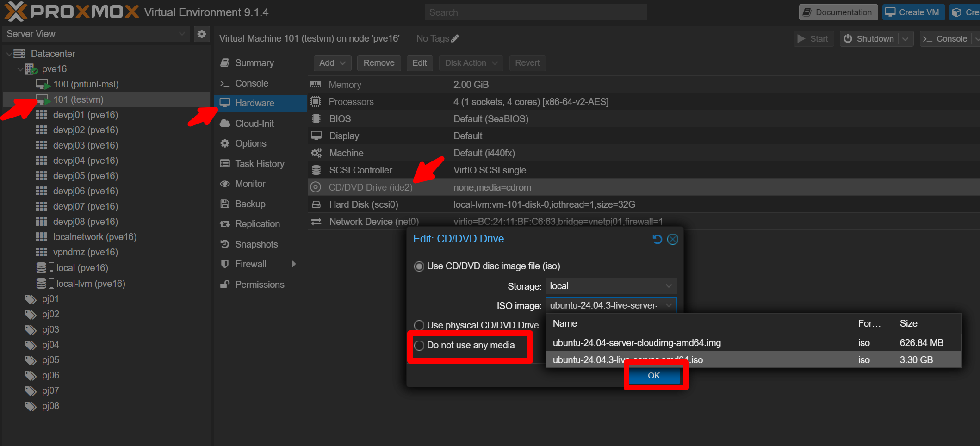Open the Storage dropdown set to local
Screen dimensions: 980x446
(610, 286)
